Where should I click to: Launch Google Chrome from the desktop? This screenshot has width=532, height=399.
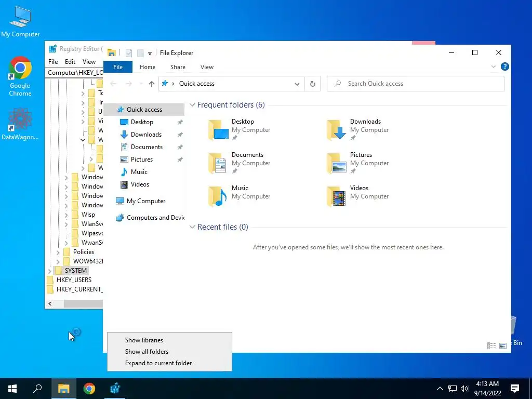click(20, 76)
